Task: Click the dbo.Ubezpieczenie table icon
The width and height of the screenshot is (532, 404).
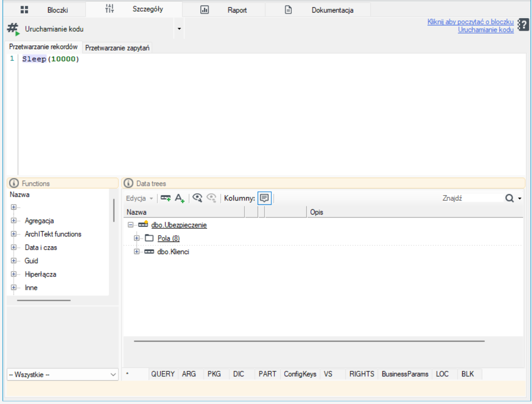Action: (x=143, y=224)
